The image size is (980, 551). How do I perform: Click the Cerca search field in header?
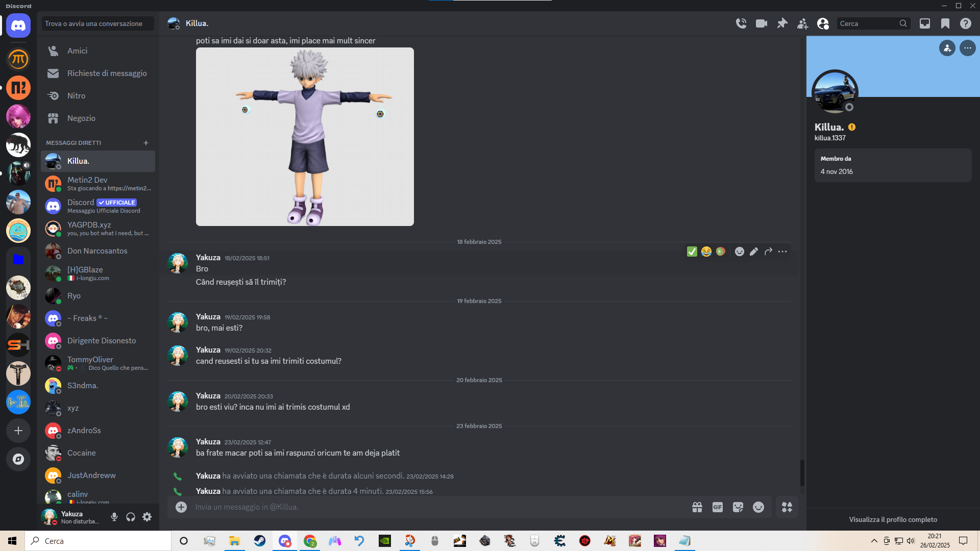point(873,23)
